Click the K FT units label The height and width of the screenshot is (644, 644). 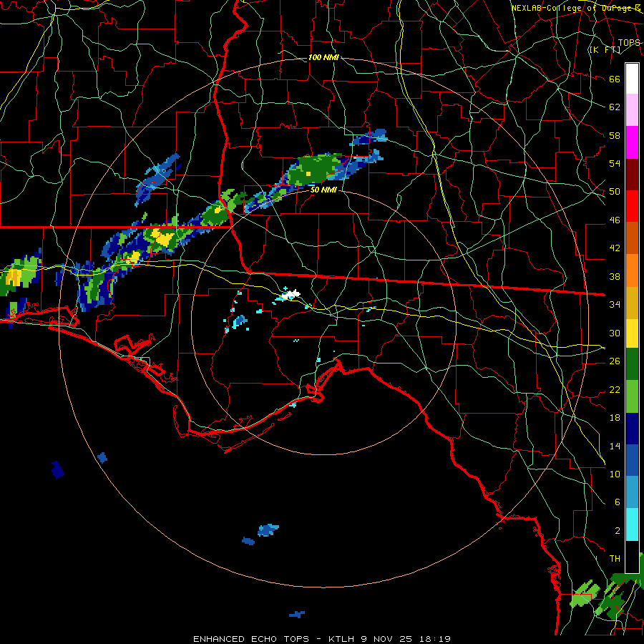(605, 49)
